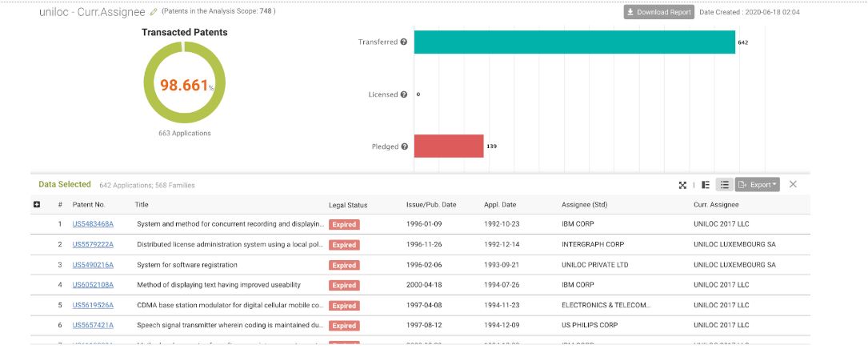Screen dimensions: 868x357
Task: Click the Expired badge for US5483468A
Action: click(x=344, y=225)
